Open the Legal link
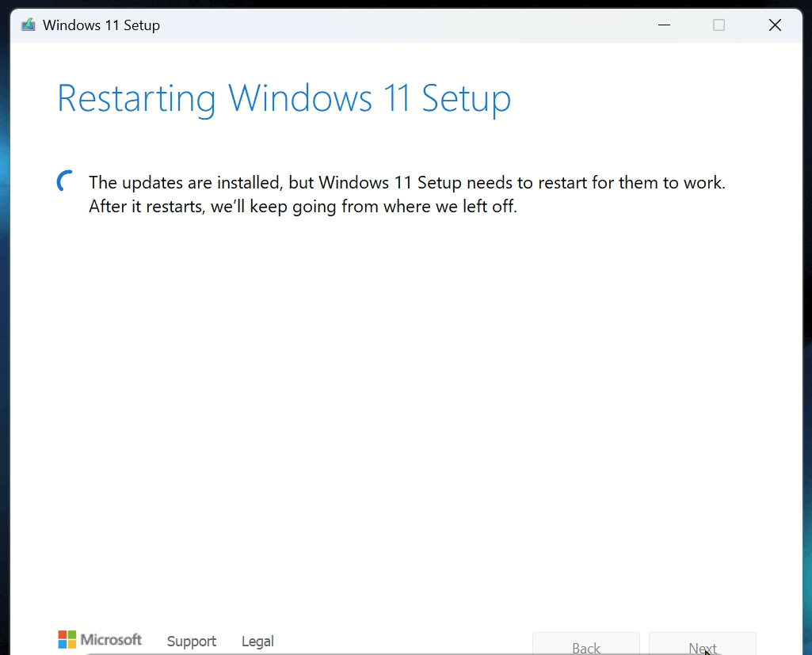Viewport: 812px width, 655px height. pos(257,641)
